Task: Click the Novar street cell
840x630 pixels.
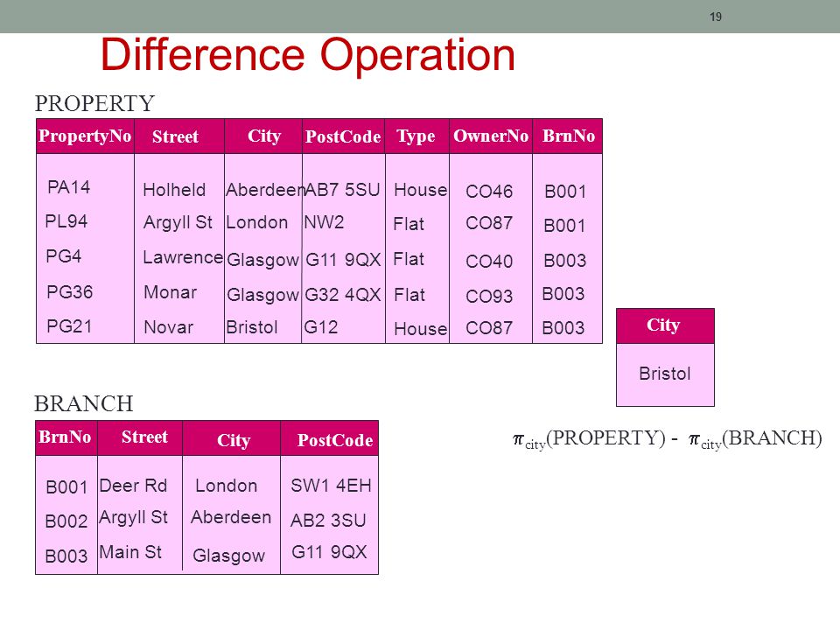Action: tap(169, 326)
